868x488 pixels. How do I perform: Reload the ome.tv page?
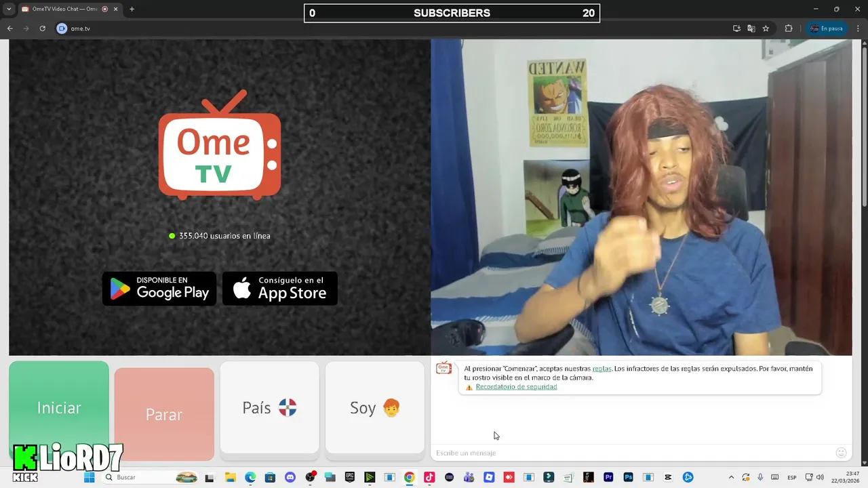click(x=42, y=28)
